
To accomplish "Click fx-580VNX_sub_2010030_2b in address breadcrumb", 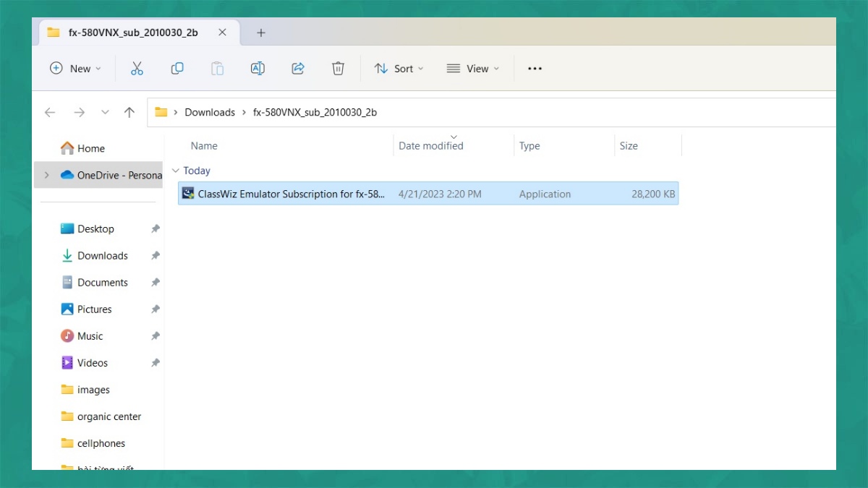I will click(x=315, y=112).
